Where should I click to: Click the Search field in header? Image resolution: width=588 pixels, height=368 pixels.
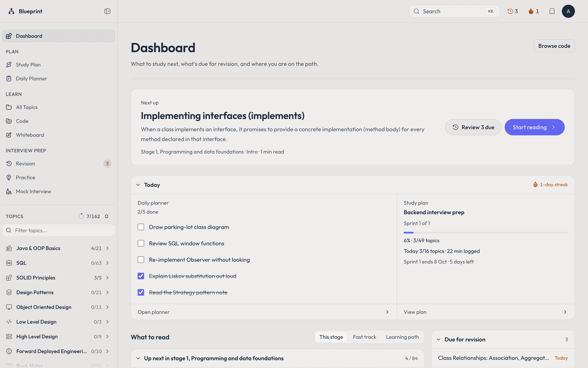click(454, 11)
